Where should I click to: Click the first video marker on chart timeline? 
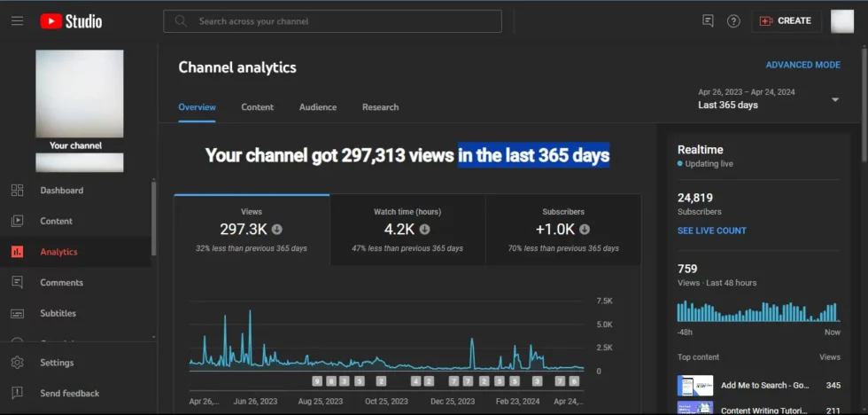[x=317, y=381]
